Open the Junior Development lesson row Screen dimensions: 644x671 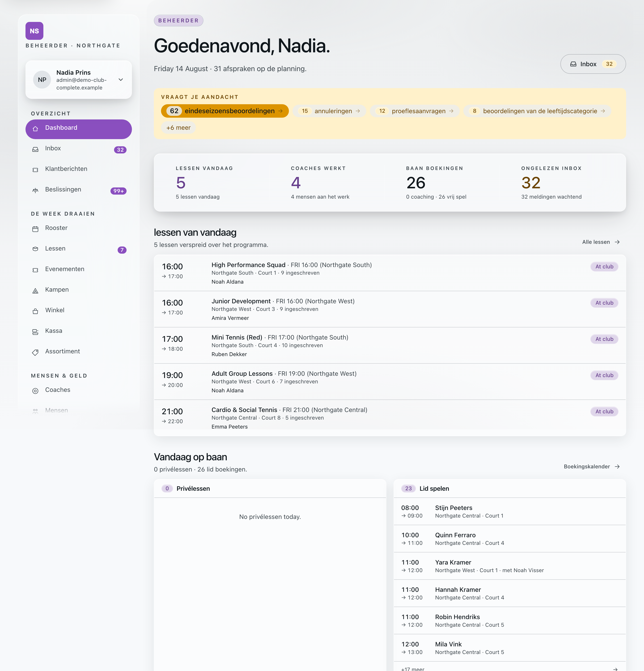tap(390, 309)
